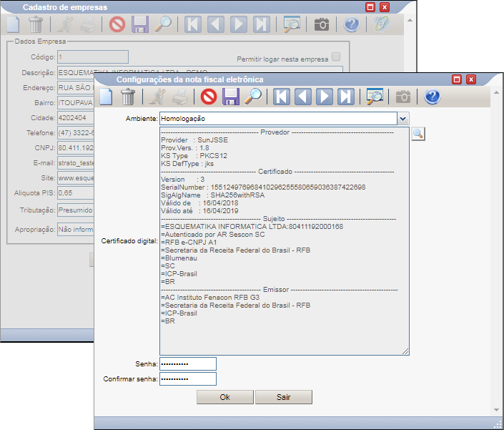Click the Código field in Cadastro de empresas
The height and width of the screenshot is (430, 504).
[93, 57]
